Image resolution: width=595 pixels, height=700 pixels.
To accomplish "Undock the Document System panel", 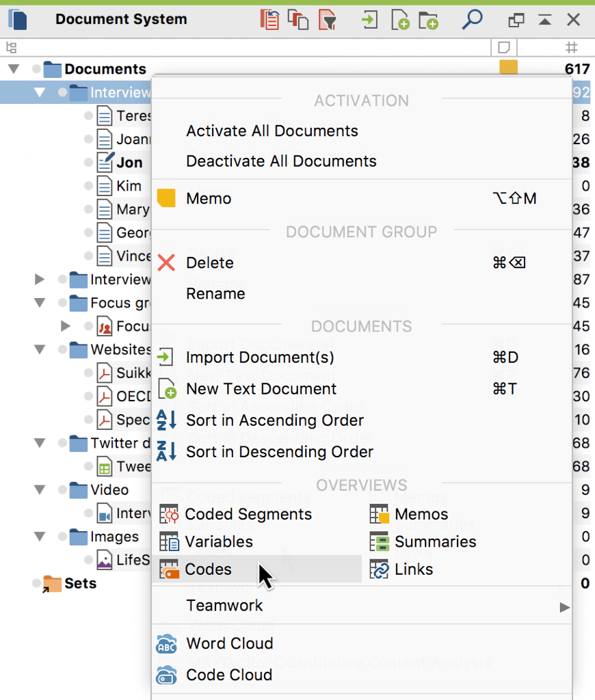I will [516, 20].
